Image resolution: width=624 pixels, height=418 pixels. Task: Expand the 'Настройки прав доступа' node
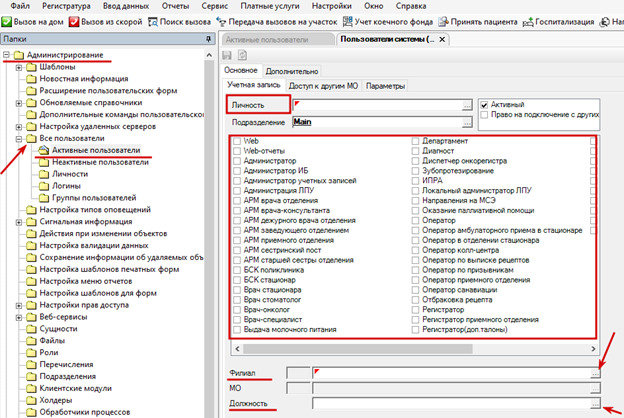19,305
